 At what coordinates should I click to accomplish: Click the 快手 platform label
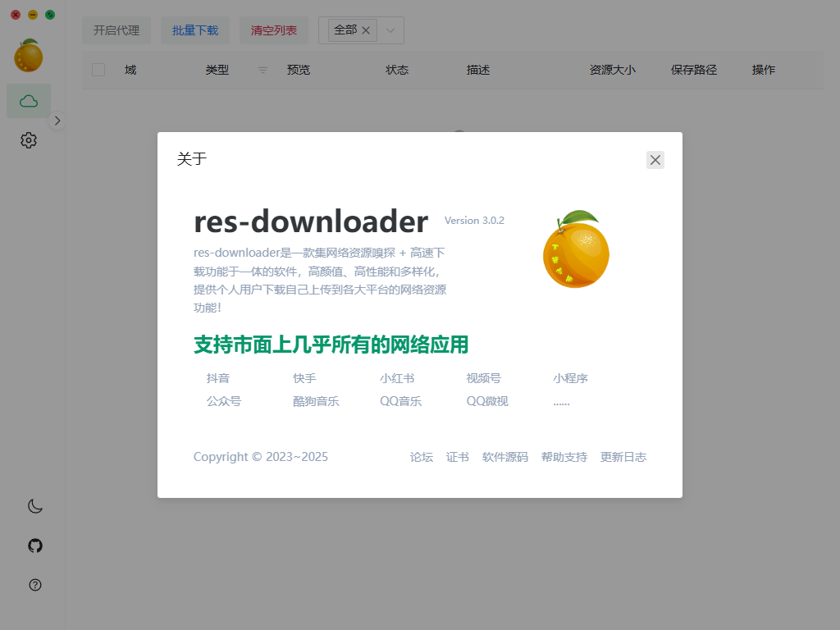[x=305, y=378]
